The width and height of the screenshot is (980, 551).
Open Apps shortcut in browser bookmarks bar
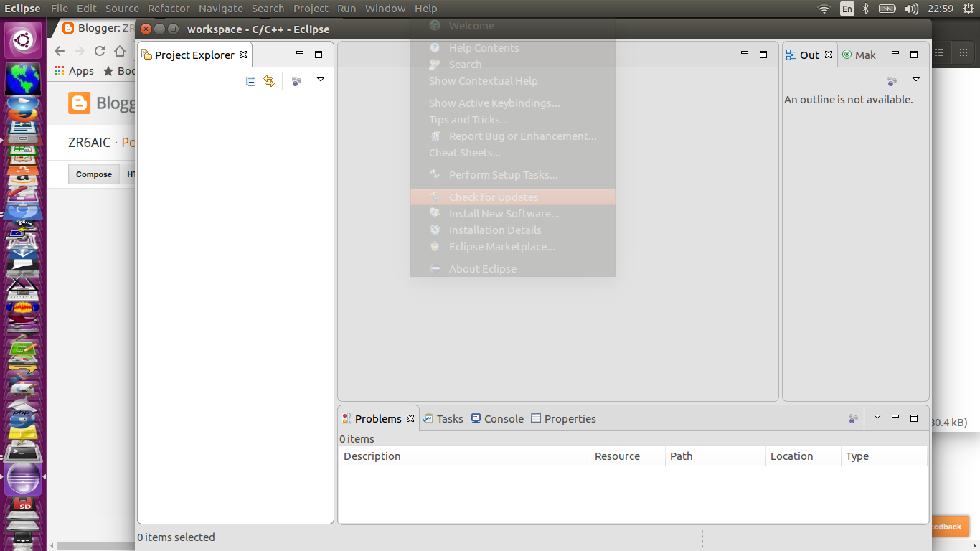coord(75,71)
